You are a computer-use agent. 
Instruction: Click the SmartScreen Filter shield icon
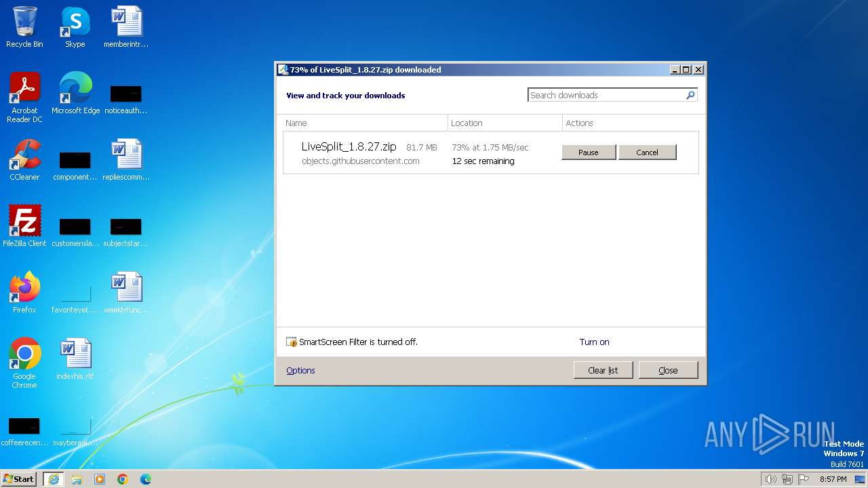pos(292,342)
